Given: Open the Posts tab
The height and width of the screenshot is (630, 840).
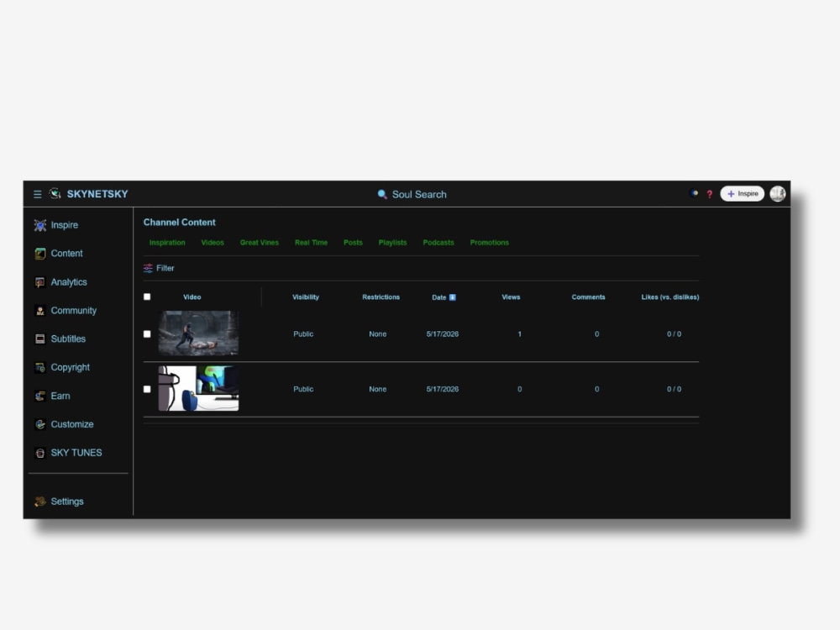Looking at the screenshot, I should click(353, 243).
